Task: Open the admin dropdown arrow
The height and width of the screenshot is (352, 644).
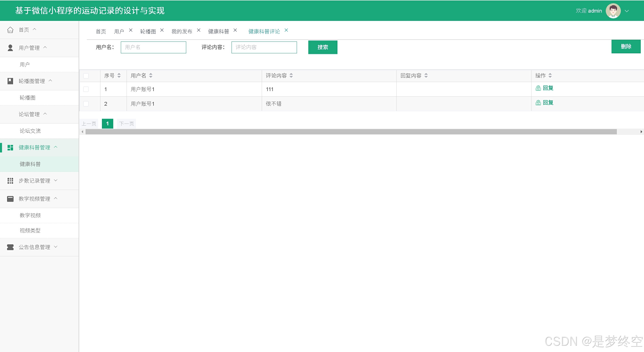Action: [627, 11]
